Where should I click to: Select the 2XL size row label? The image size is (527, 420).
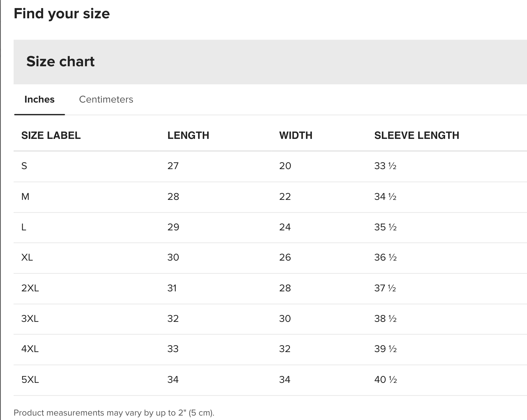[x=30, y=288]
